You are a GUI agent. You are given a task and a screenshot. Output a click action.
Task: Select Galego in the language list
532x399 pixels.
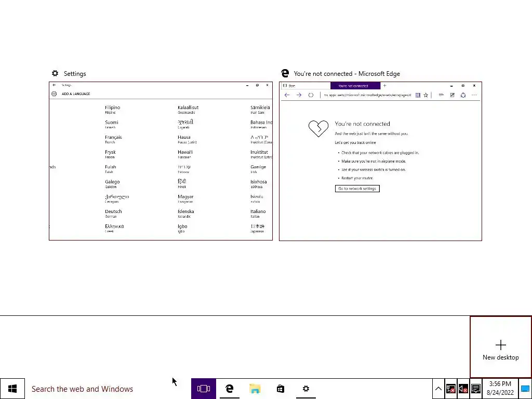[112, 184]
